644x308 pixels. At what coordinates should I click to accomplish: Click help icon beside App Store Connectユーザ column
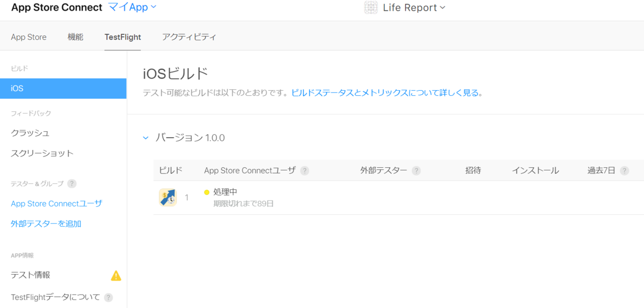coord(305,171)
